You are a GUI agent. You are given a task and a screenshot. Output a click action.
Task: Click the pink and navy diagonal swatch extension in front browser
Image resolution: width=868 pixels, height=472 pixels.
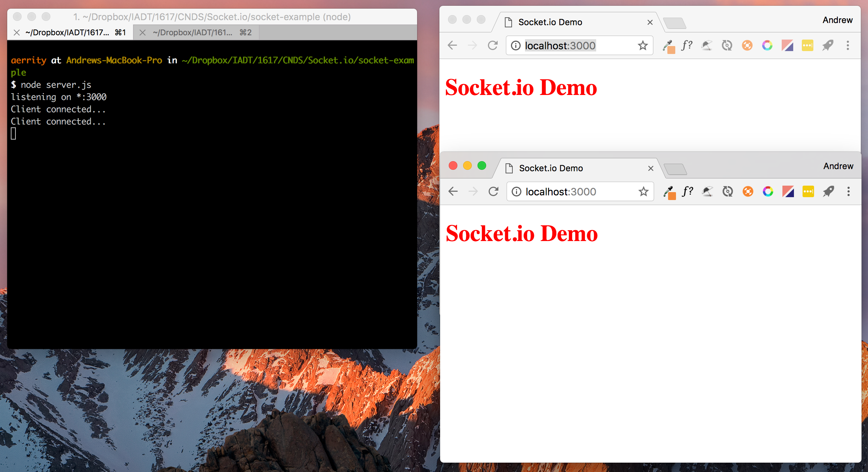point(788,191)
